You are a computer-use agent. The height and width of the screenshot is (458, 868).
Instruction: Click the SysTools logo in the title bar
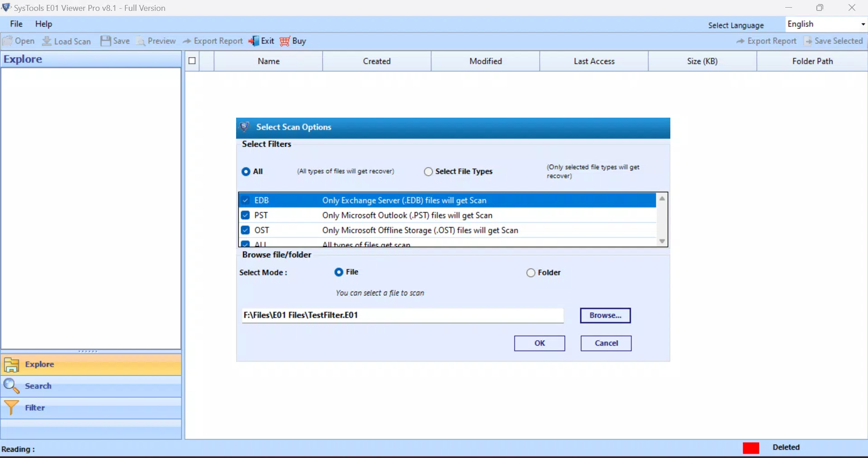coord(6,7)
